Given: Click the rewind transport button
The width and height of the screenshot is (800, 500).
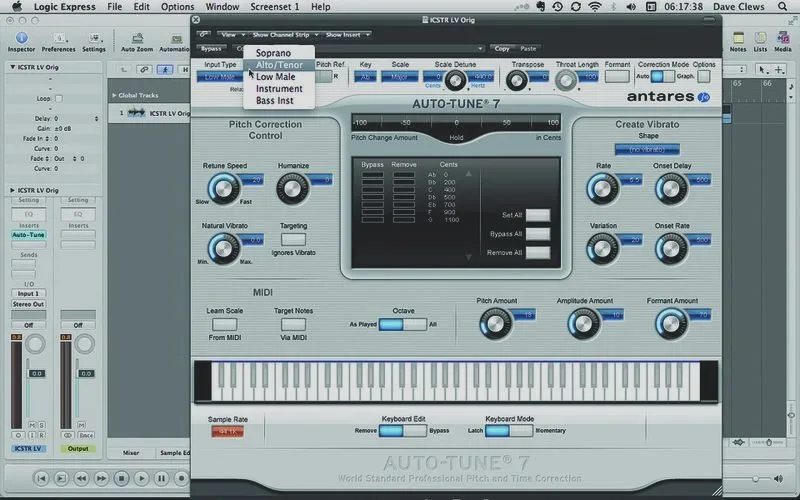Looking at the screenshot, I should [x=81, y=478].
